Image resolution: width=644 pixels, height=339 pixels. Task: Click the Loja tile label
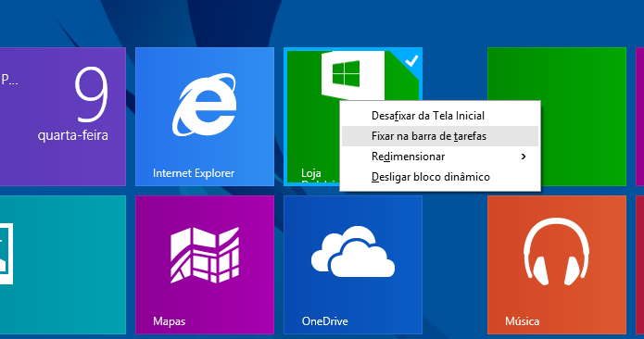point(311,173)
